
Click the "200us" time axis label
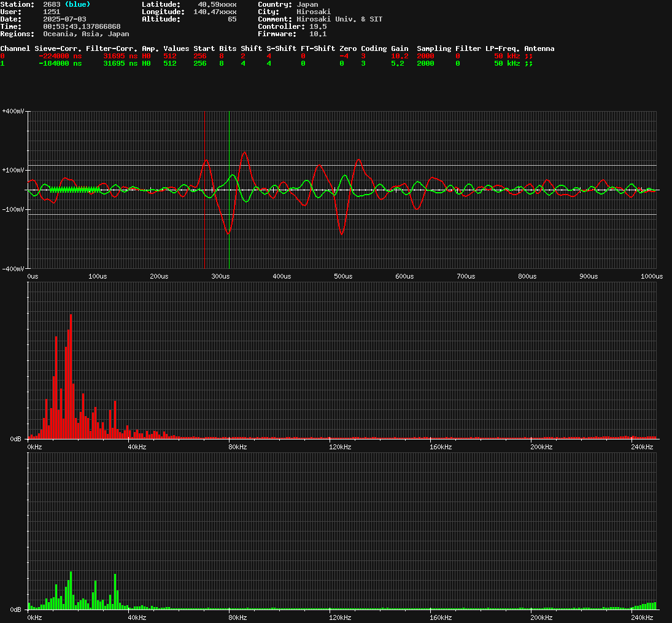(159, 277)
